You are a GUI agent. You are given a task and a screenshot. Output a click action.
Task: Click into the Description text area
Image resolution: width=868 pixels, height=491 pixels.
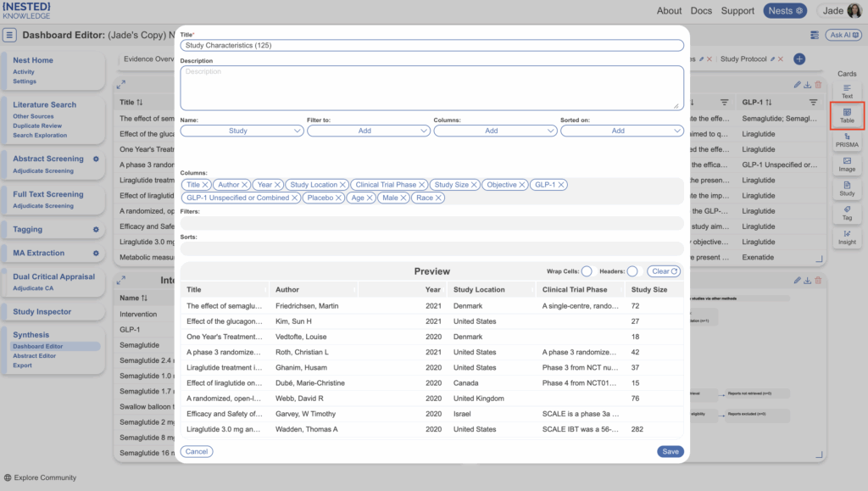point(431,87)
